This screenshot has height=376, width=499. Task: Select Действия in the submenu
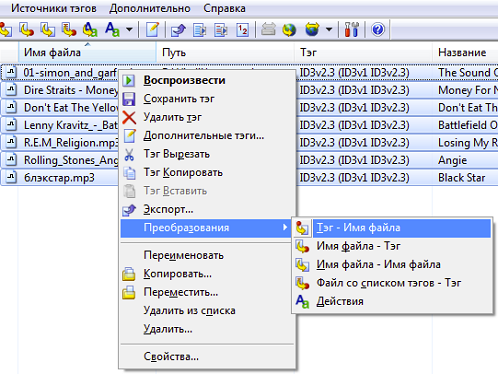(392, 302)
